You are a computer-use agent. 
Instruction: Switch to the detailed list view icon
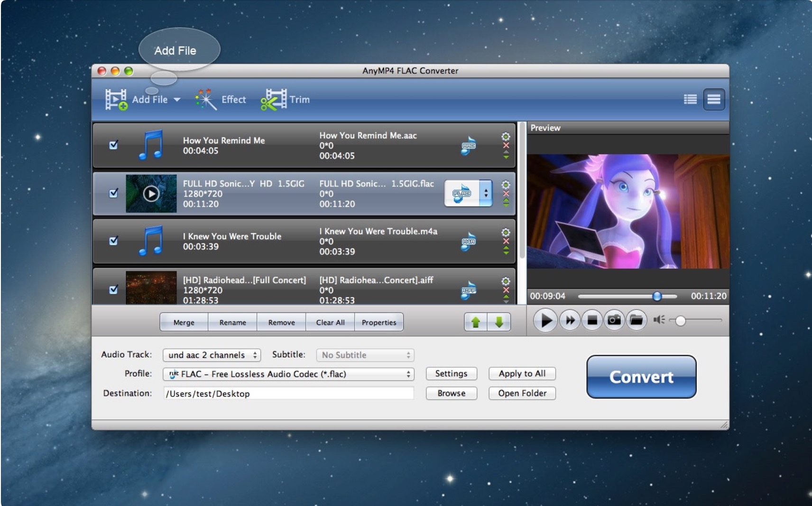tap(690, 99)
